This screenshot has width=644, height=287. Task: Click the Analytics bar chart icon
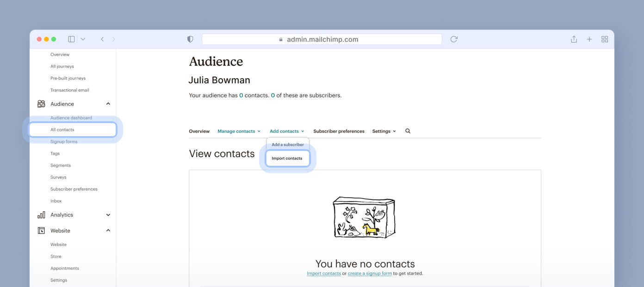pyautogui.click(x=41, y=215)
